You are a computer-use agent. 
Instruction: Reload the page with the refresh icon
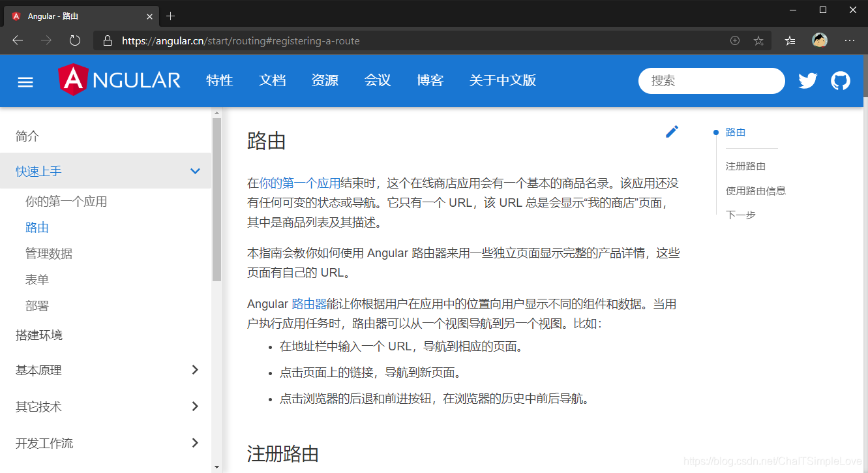click(75, 40)
